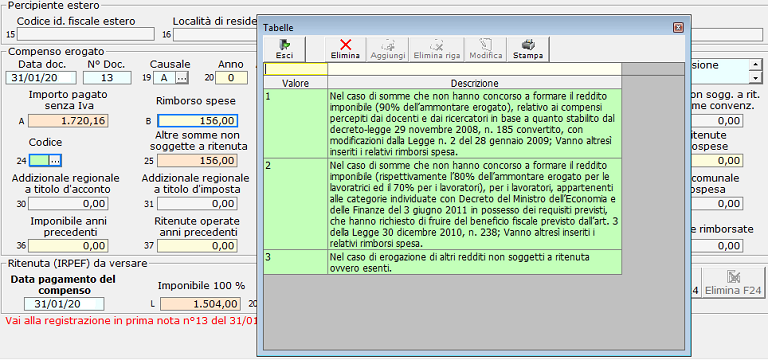768x360 pixels.
Task: Click the 0,00 field below comunale ospesa
Action: point(717,203)
